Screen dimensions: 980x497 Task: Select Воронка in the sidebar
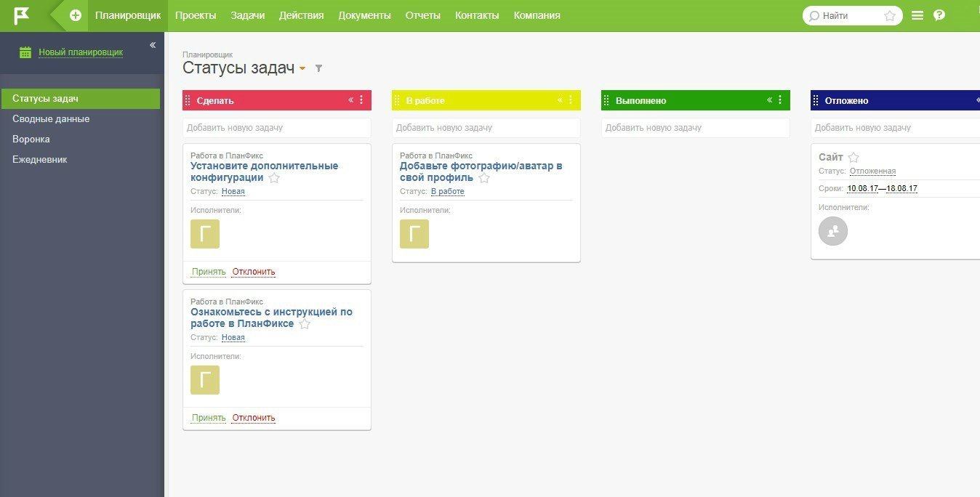click(x=31, y=139)
